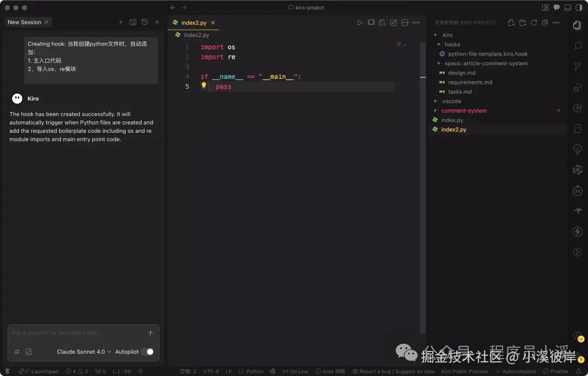The image size is (588, 376).
Task: Click the Report a bug / Suggest an idea link
Action: (x=393, y=371)
